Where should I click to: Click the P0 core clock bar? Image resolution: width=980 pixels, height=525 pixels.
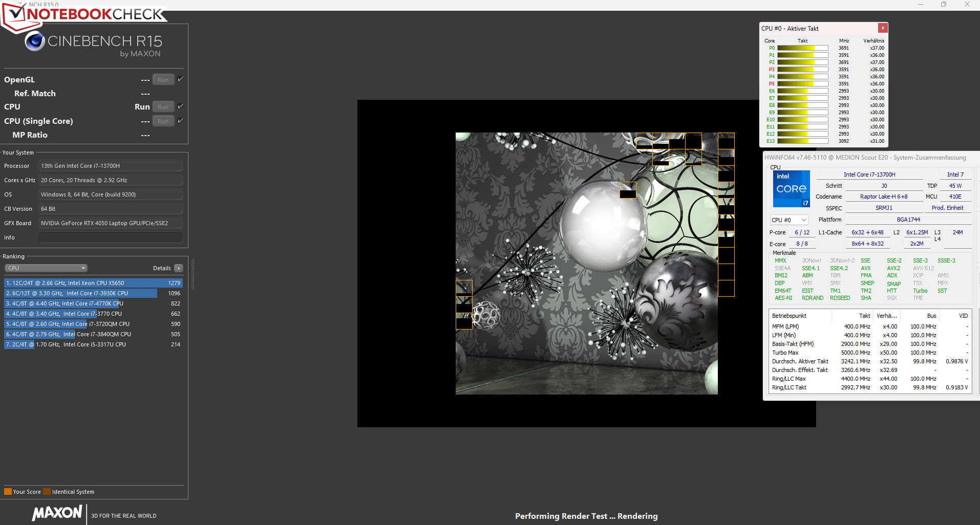click(803, 48)
